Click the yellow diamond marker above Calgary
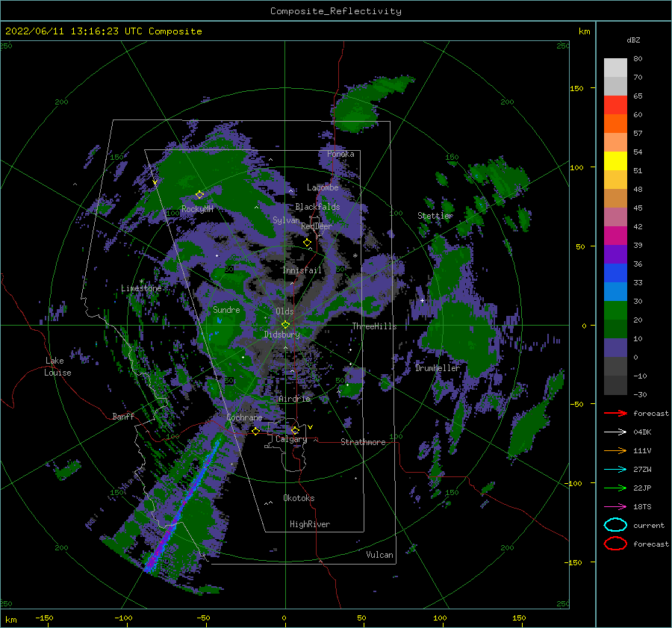The image size is (672, 628). pos(295,430)
